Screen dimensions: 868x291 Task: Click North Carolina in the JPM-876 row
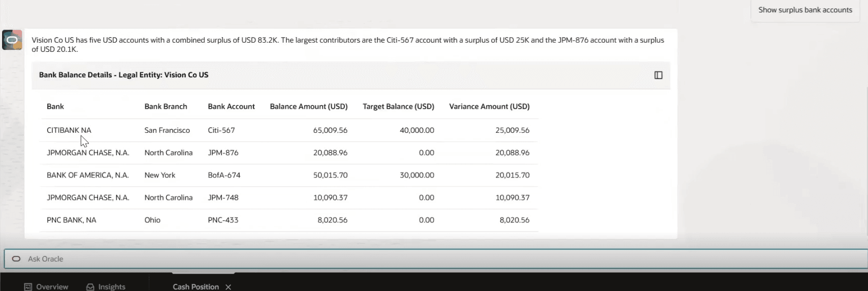pyautogui.click(x=168, y=153)
